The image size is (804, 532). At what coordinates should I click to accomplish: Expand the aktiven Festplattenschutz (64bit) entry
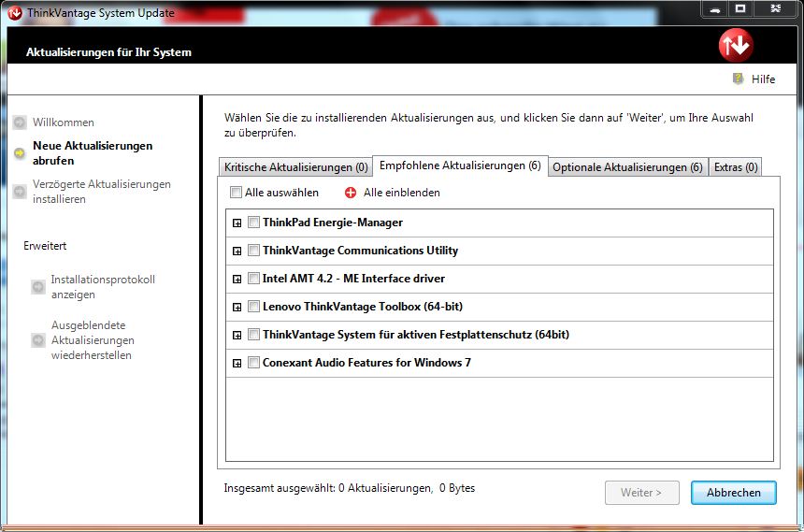pyautogui.click(x=237, y=335)
